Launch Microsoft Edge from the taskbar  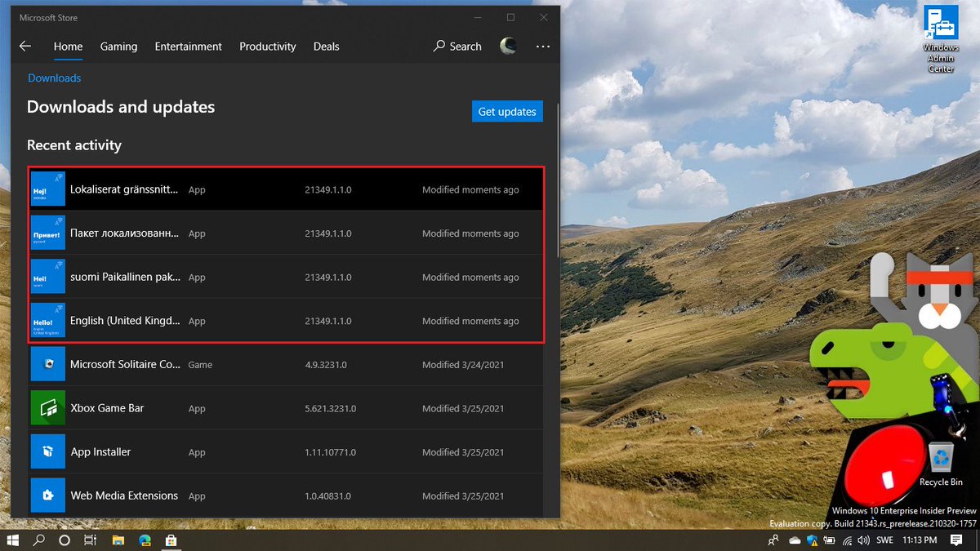point(145,540)
